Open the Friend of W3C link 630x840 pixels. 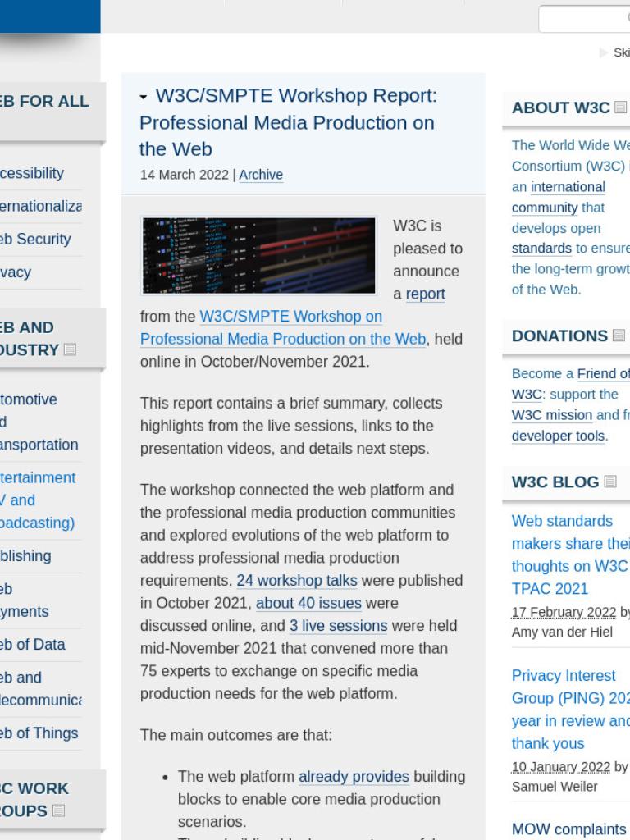(x=571, y=384)
